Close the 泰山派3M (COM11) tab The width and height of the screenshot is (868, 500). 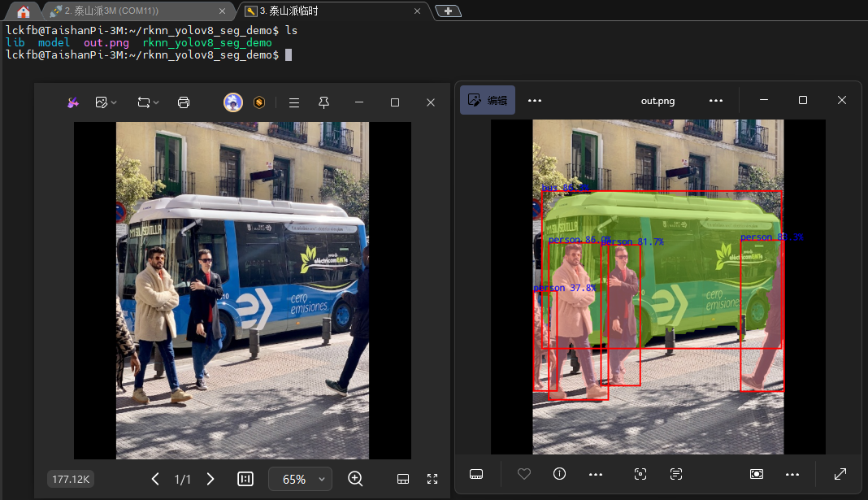click(x=222, y=11)
